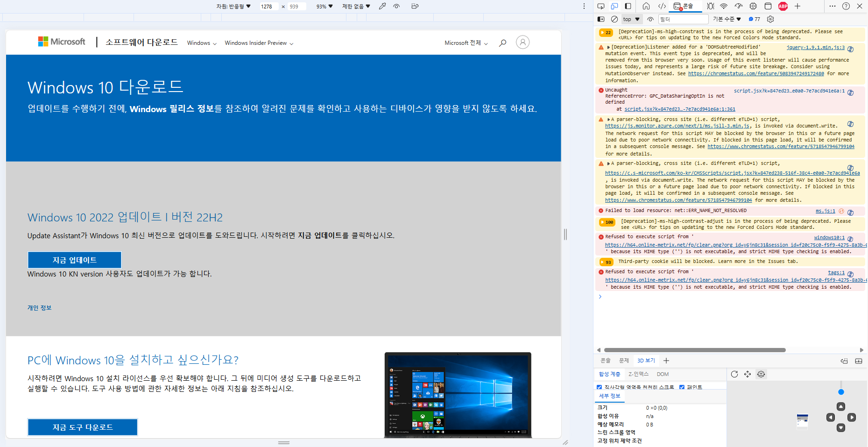Image resolution: width=868 pixels, height=447 pixels.
Task: Expand the Listener added deprecation warning
Action: (608, 47)
